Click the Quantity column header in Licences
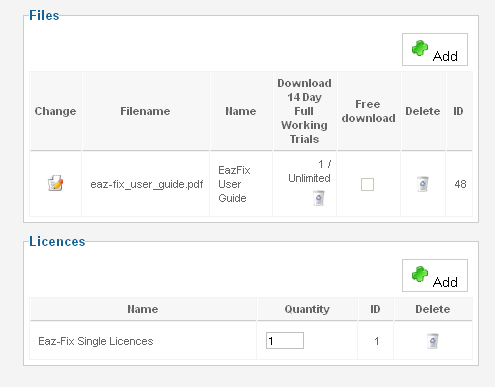 307,309
